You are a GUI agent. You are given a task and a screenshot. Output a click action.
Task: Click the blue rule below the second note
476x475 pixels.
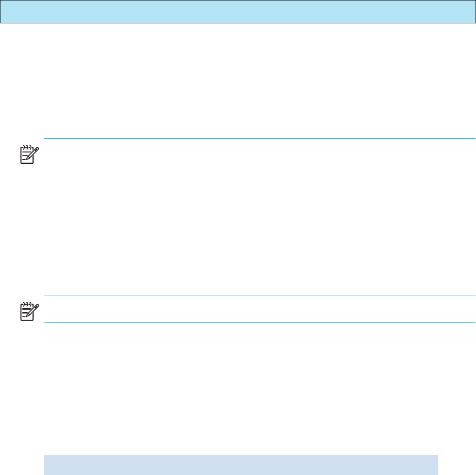(260, 323)
